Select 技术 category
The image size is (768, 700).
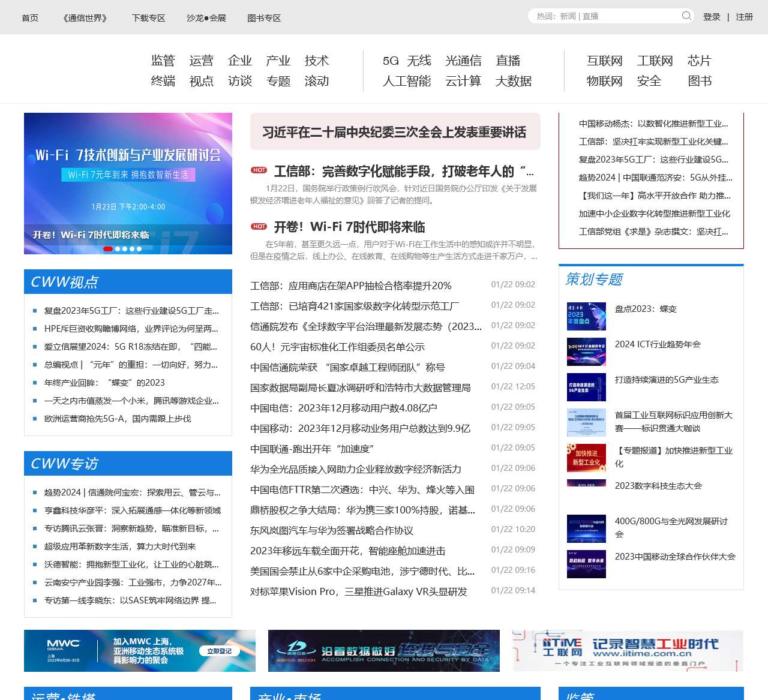click(x=317, y=61)
